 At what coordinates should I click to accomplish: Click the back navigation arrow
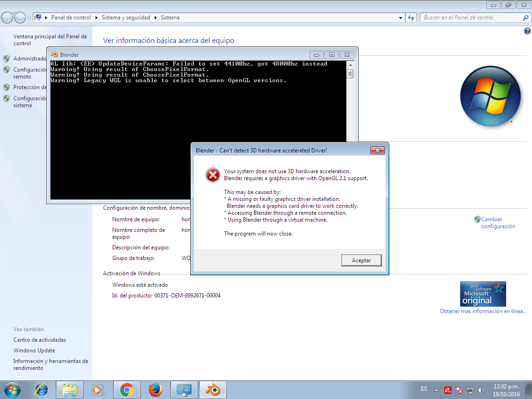[x=7, y=18]
